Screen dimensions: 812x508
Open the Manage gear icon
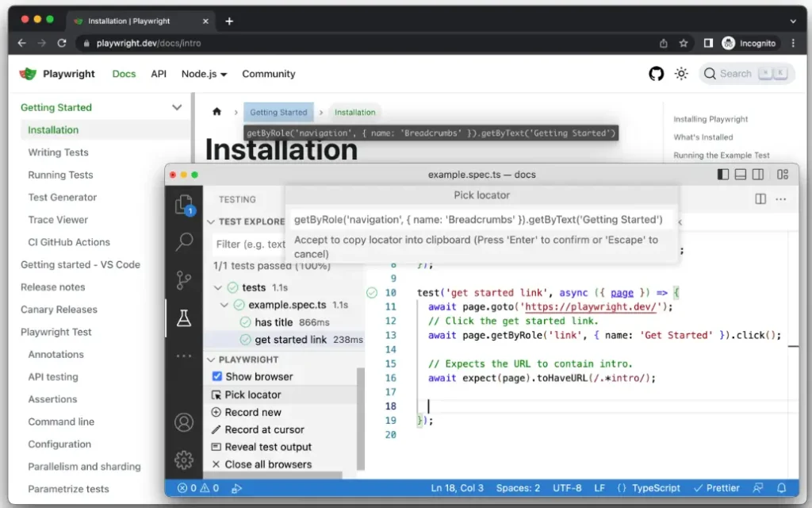coord(184,460)
